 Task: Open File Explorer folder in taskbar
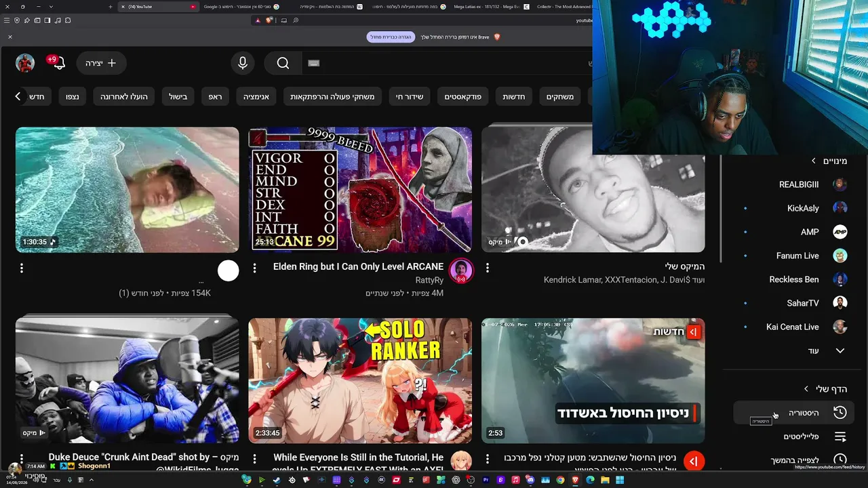coord(605,480)
